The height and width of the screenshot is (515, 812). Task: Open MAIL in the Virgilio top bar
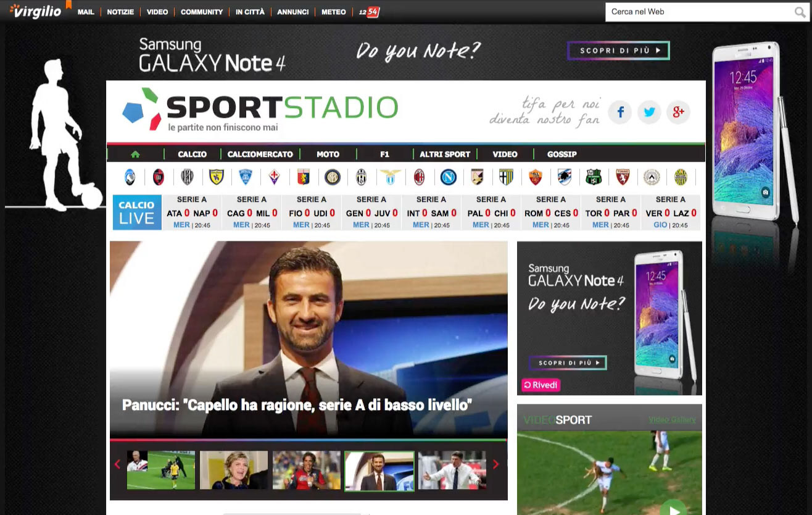pos(86,12)
